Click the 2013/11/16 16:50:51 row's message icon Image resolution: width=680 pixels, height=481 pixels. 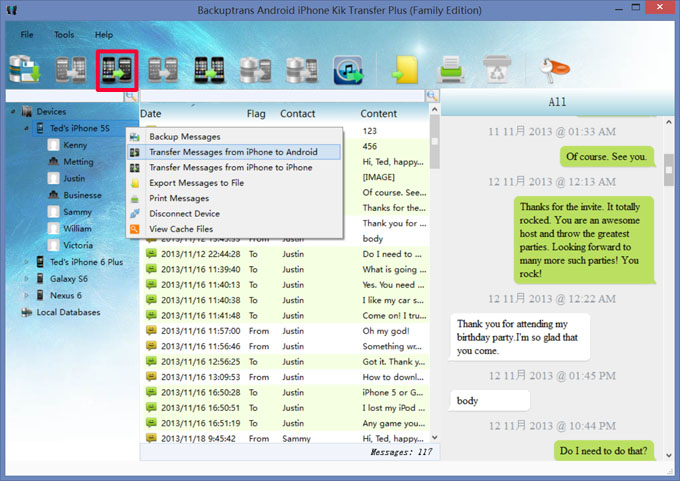(151, 408)
